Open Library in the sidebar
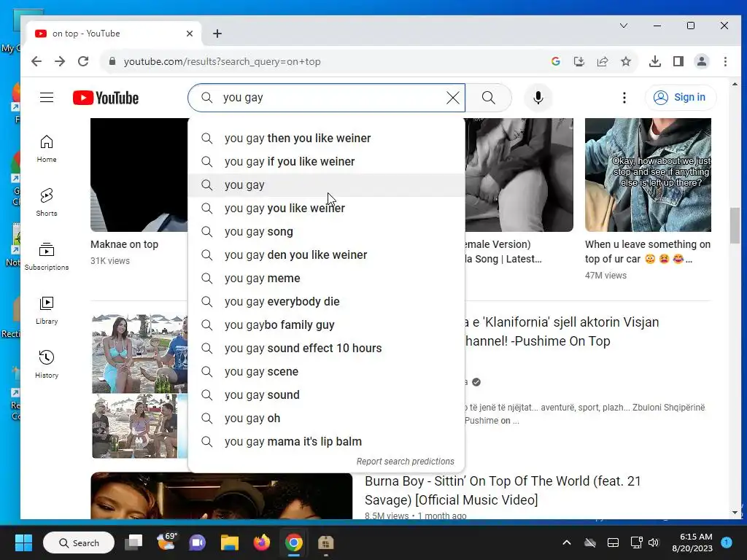Viewport: 747px width, 560px height. point(47,311)
